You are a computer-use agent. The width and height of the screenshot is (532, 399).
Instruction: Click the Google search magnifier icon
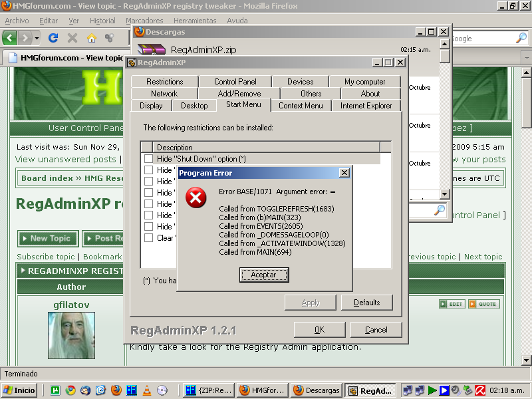pyautogui.click(x=521, y=38)
